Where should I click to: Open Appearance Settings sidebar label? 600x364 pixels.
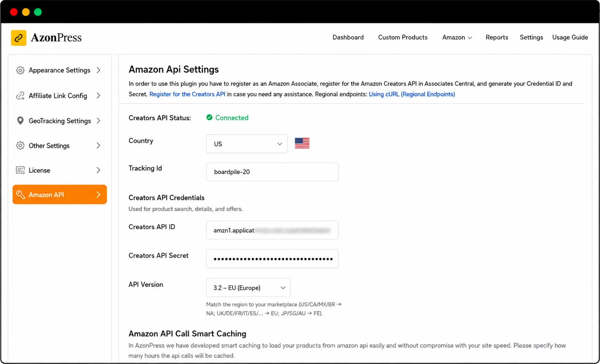click(x=59, y=70)
